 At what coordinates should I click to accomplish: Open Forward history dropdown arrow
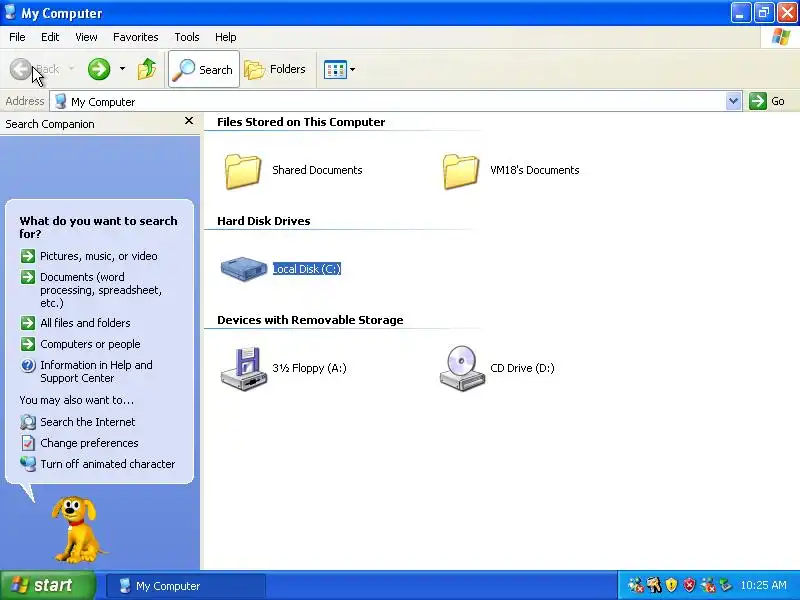pyautogui.click(x=122, y=68)
